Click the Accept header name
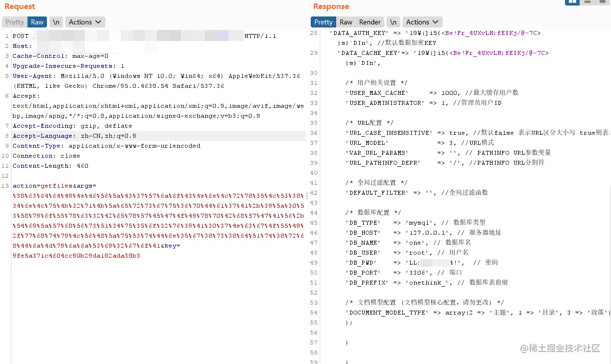 (26, 96)
